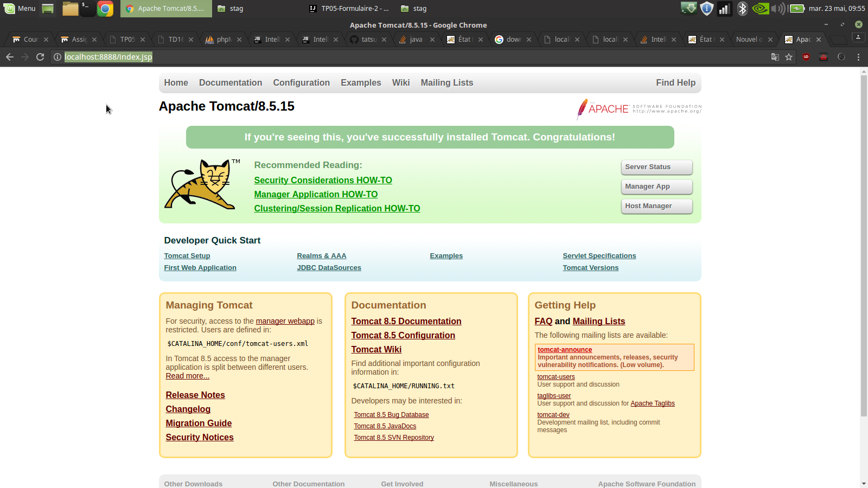Close the java browser tab
Screen dimensions: 868x488
tap(432, 40)
